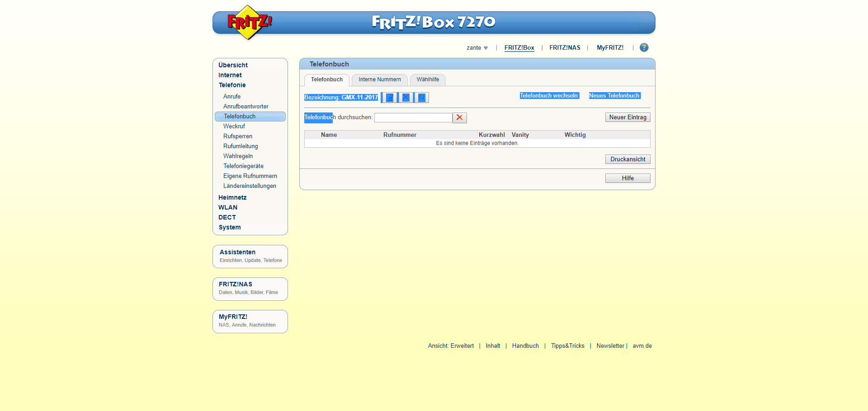This screenshot has width=868, height=411.
Task: Open Internet in the sidebar
Action: (230, 75)
